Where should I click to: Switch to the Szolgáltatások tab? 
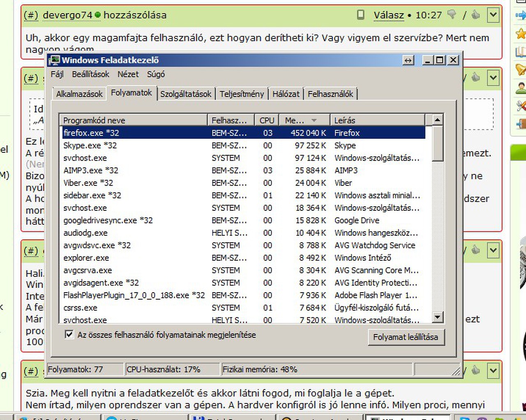pos(186,94)
